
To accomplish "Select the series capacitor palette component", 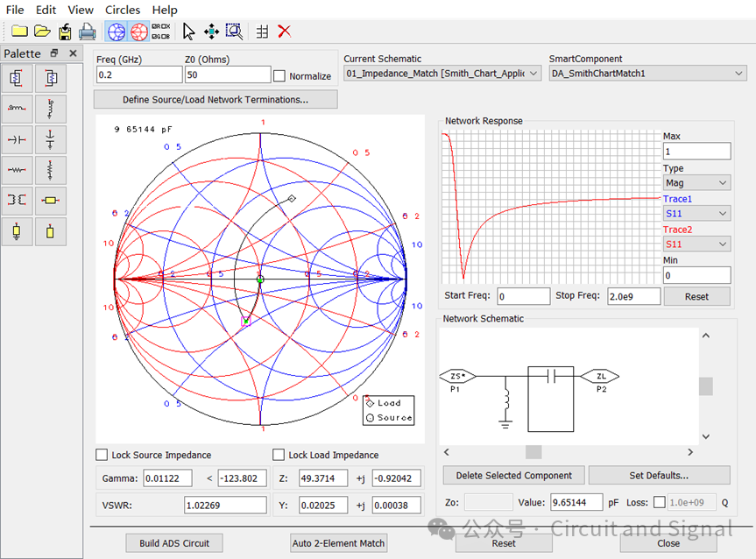I will tap(17, 139).
